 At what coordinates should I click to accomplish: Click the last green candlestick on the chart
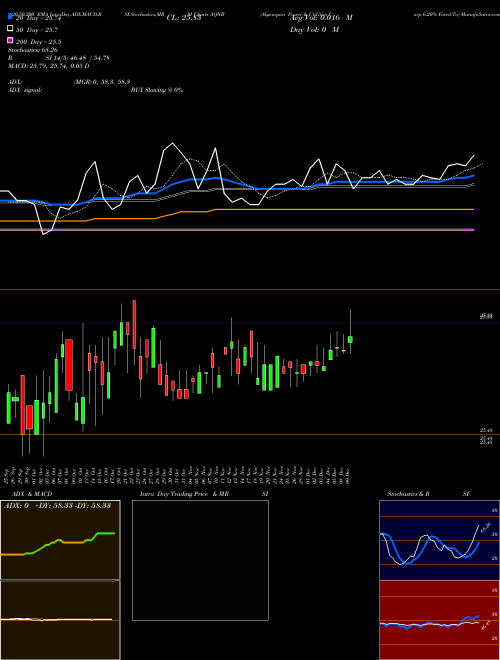pos(350,340)
